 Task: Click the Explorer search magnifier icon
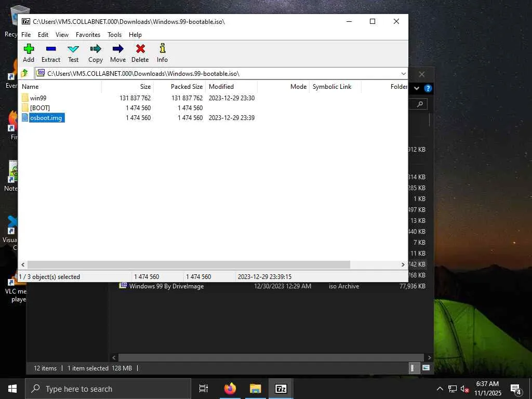point(420,104)
